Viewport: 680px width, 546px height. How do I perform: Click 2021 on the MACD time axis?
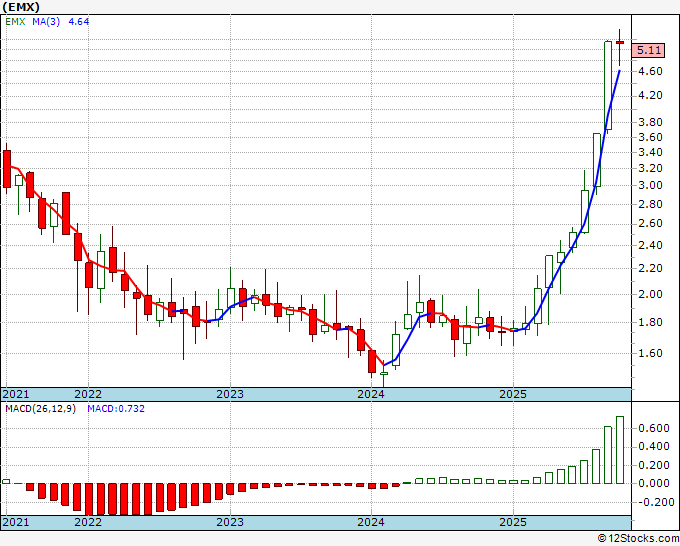16,522
